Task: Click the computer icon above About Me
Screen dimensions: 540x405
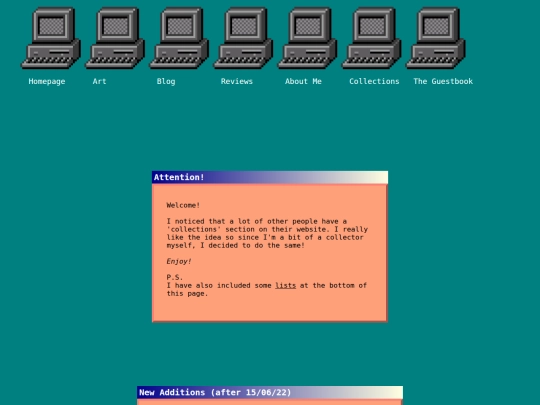Action: pos(308,38)
